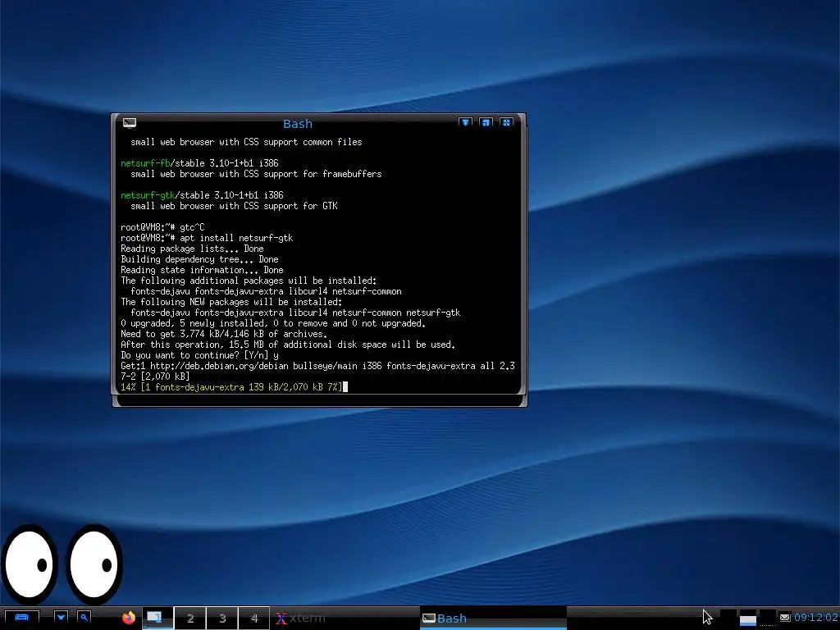Image resolution: width=840 pixels, height=630 pixels.
Task: Activate the xterm task in the taskbar
Action: pyautogui.click(x=345, y=618)
